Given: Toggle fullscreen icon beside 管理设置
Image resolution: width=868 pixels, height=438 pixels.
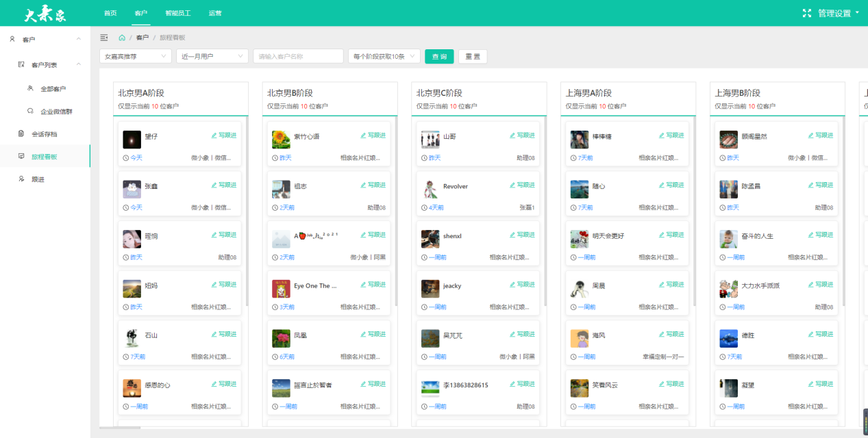Looking at the screenshot, I should (807, 13).
